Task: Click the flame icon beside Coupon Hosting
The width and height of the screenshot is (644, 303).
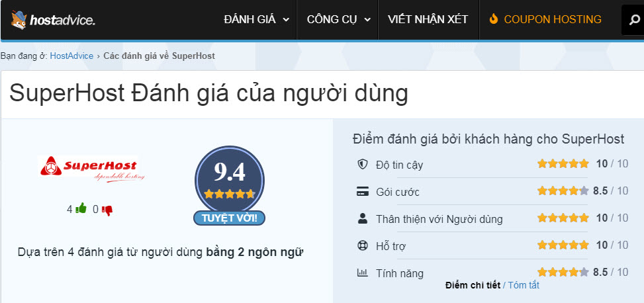Action: point(493,19)
